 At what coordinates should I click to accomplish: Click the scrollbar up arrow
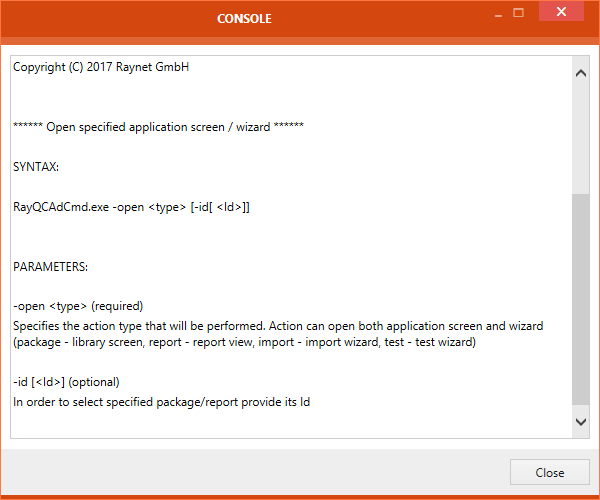coord(581,72)
